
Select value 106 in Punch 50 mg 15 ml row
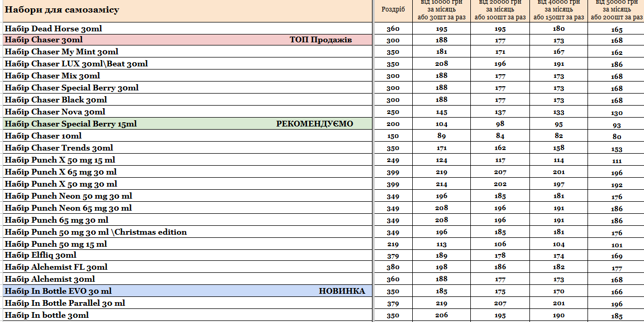click(x=500, y=244)
